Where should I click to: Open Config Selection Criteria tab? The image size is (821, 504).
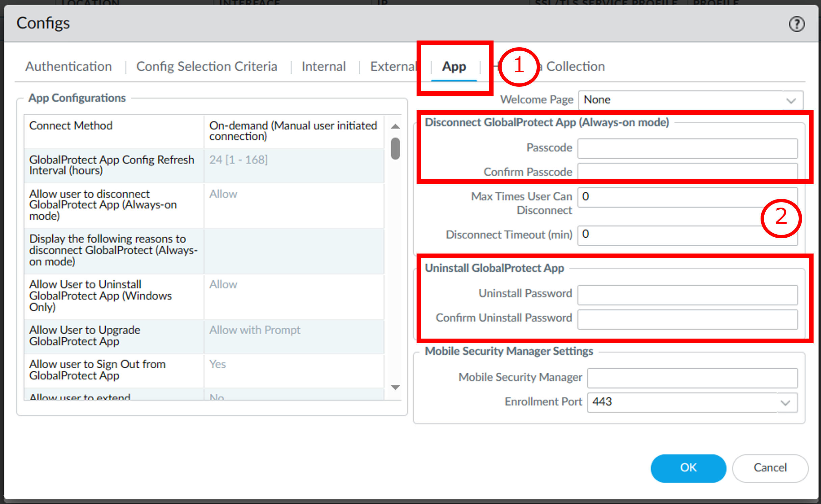207,67
